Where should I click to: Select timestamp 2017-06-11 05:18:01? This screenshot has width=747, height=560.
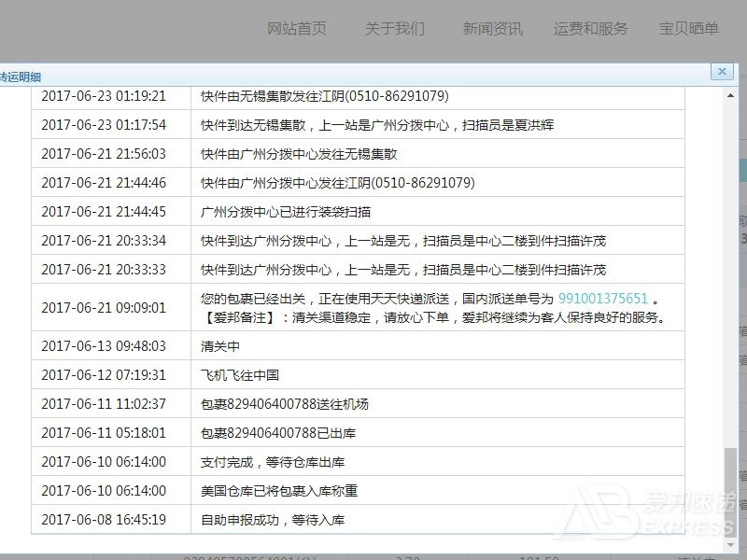click(104, 433)
